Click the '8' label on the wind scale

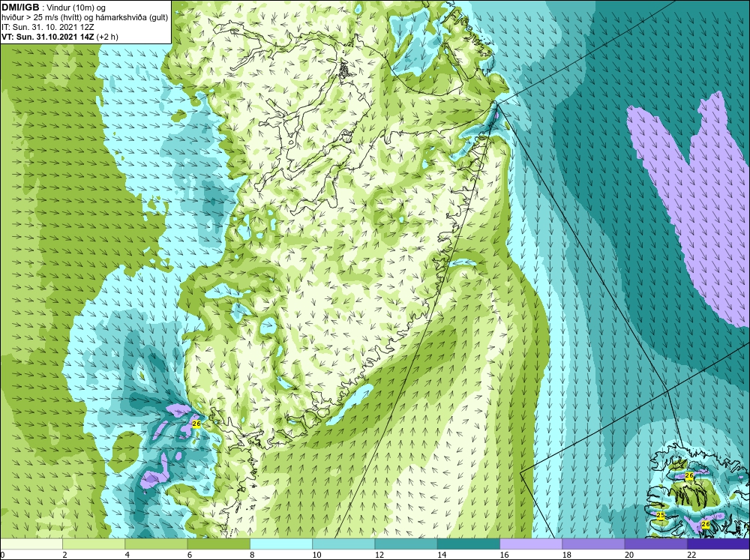pos(252,555)
